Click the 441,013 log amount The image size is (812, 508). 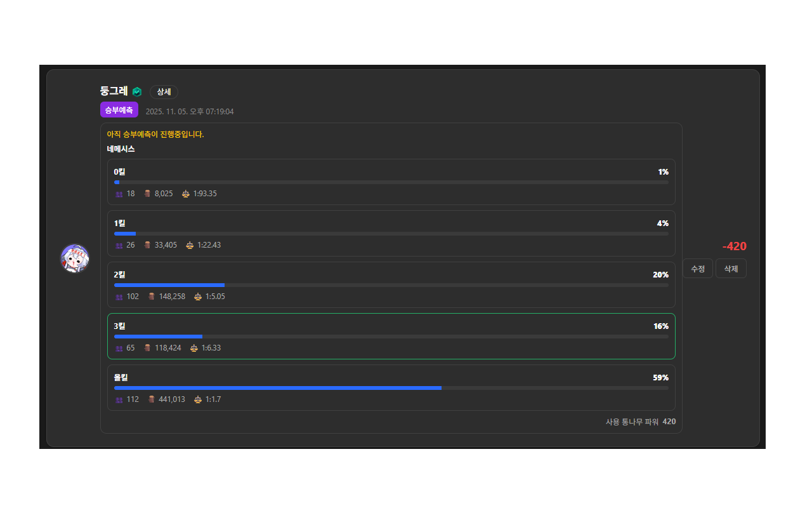[x=172, y=399]
